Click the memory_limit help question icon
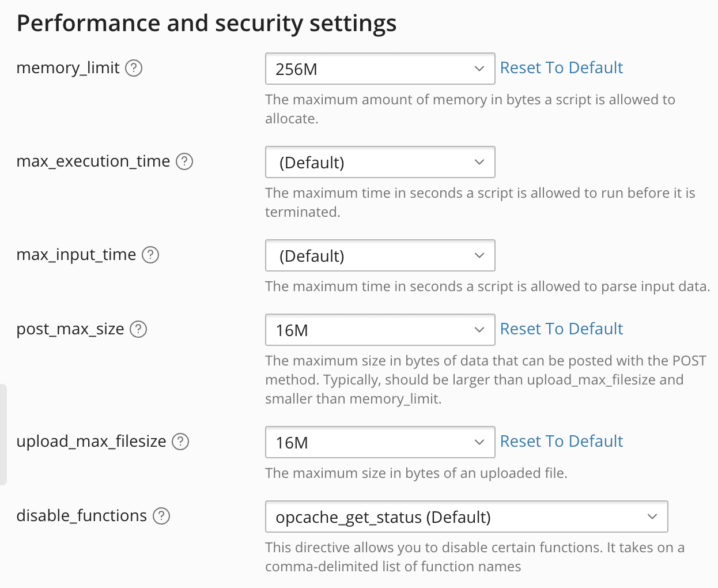 [x=134, y=68]
